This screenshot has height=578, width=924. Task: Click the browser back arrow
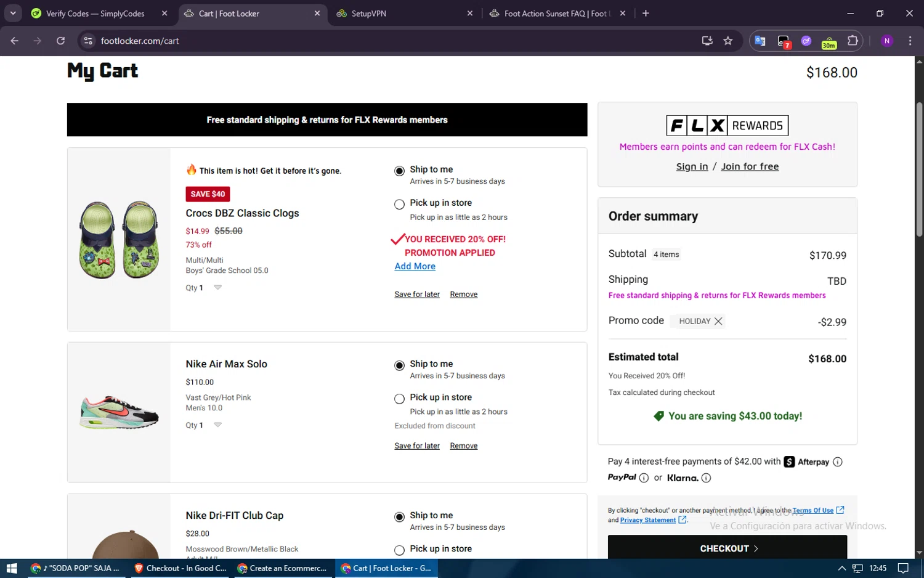(x=15, y=41)
